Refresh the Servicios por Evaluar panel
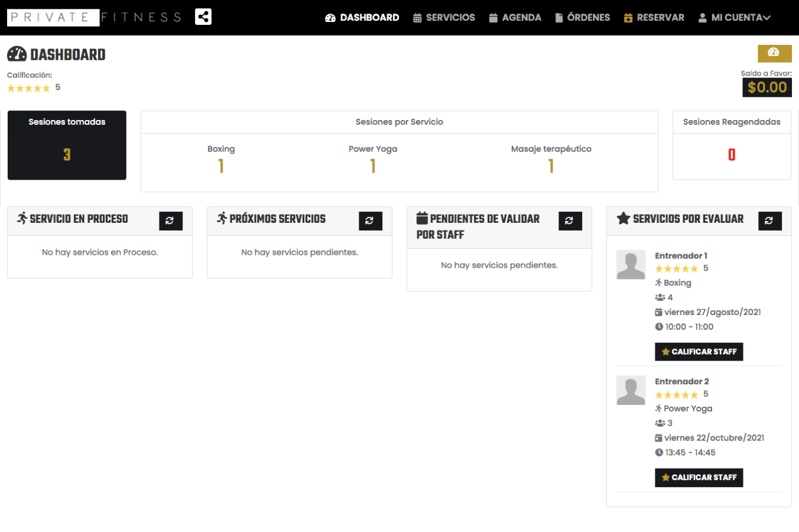Screen dimensions: 799x532 pyautogui.click(x=769, y=220)
